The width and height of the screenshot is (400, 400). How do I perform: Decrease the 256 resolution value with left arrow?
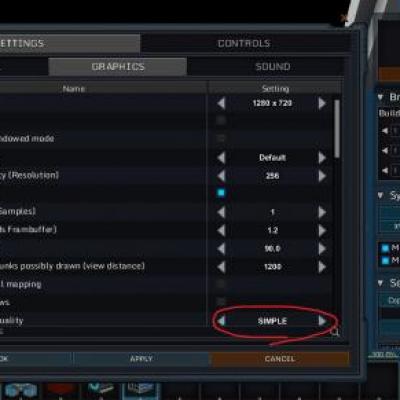[x=221, y=176]
